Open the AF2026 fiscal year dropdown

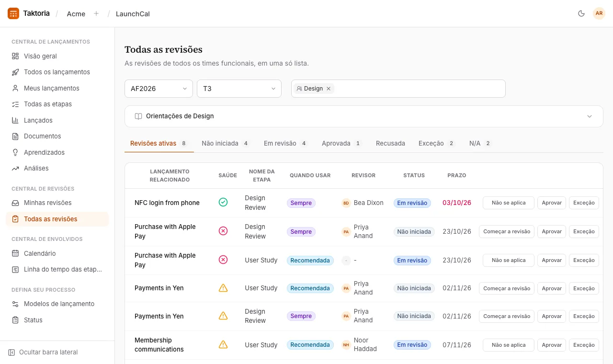coord(159,89)
